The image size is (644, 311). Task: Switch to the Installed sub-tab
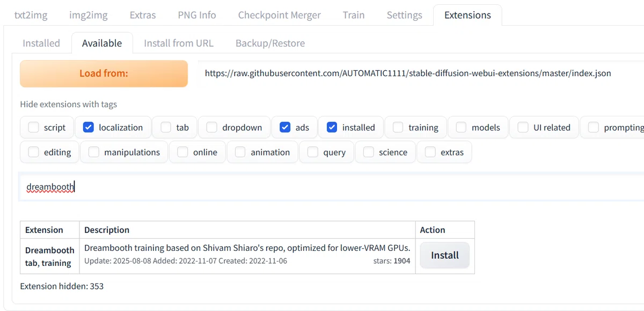point(41,43)
